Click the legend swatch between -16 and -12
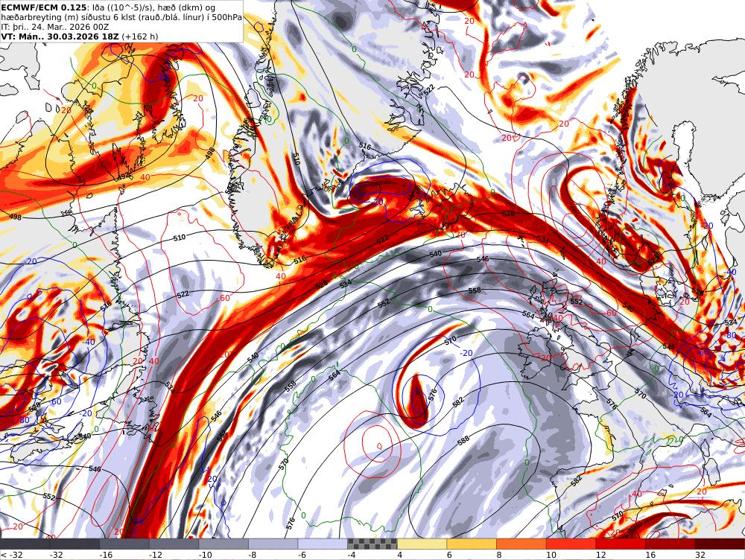The image size is (745, 560). click(124, 544)
